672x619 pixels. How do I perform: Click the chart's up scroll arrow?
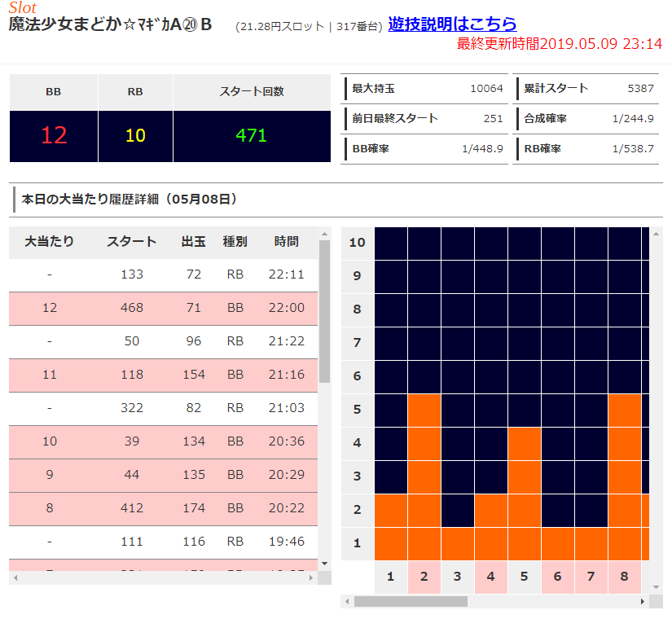tap(657, 234)
